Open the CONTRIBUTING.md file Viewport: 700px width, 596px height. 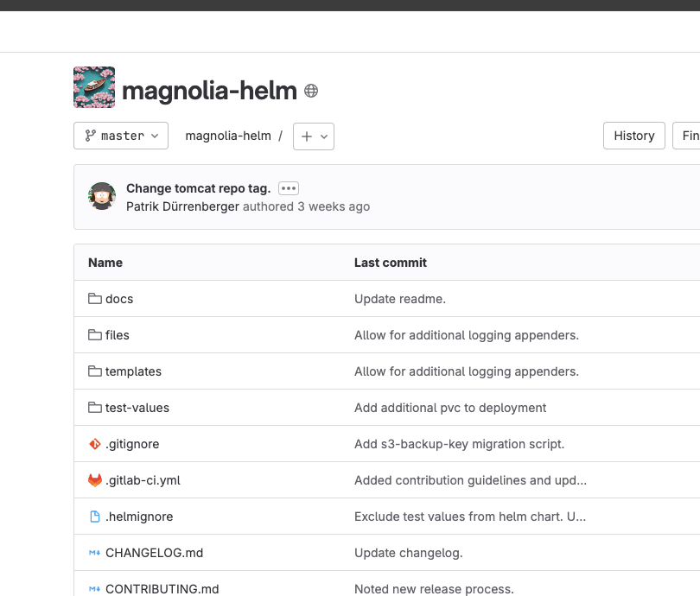pyautogui.click(x=162, y=589)
